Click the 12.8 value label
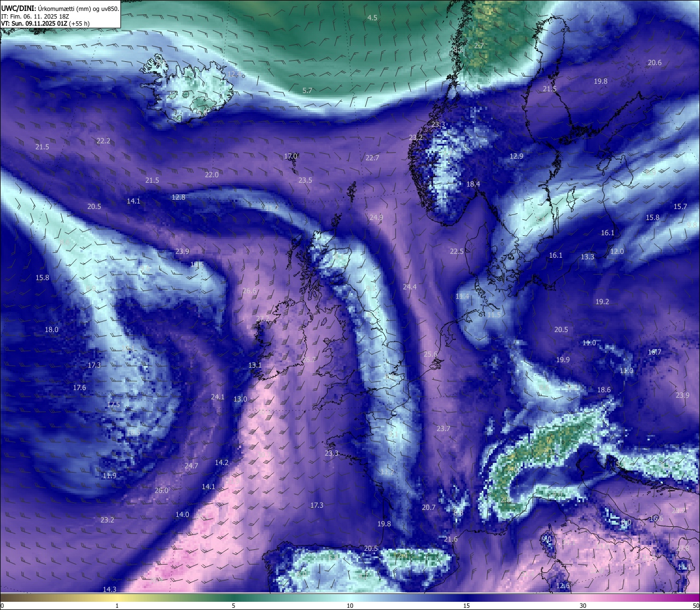Image resolution: width=700 pixels, height=610 pixels. [178, 197]
